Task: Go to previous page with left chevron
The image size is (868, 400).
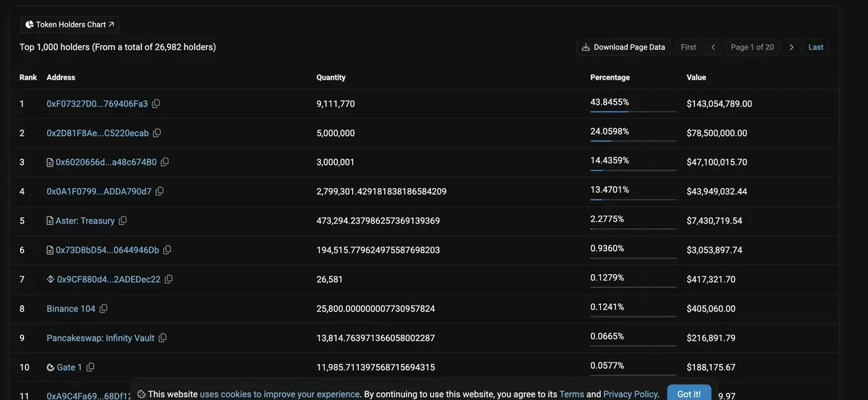Action: coord(713,47)
